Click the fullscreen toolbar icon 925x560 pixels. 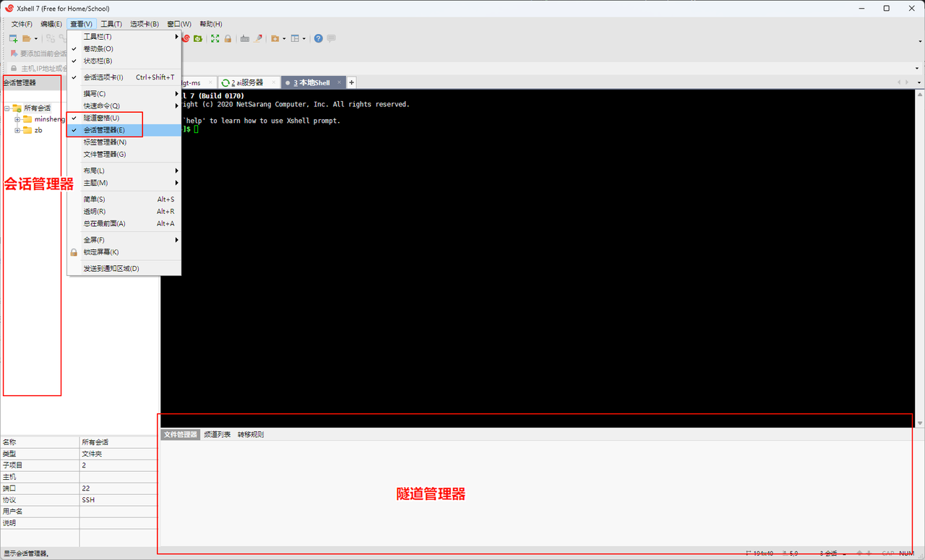215,38
